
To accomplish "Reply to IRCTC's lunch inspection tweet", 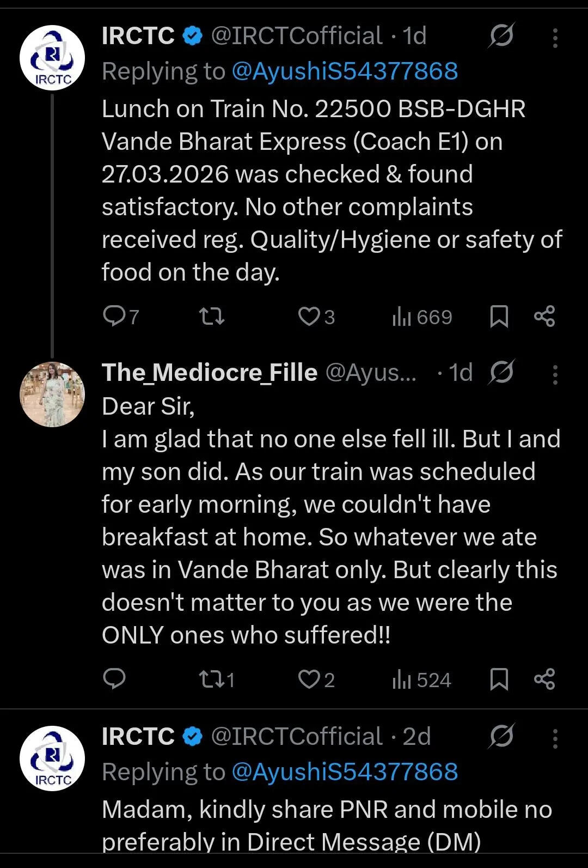I will tap(114, 316).
